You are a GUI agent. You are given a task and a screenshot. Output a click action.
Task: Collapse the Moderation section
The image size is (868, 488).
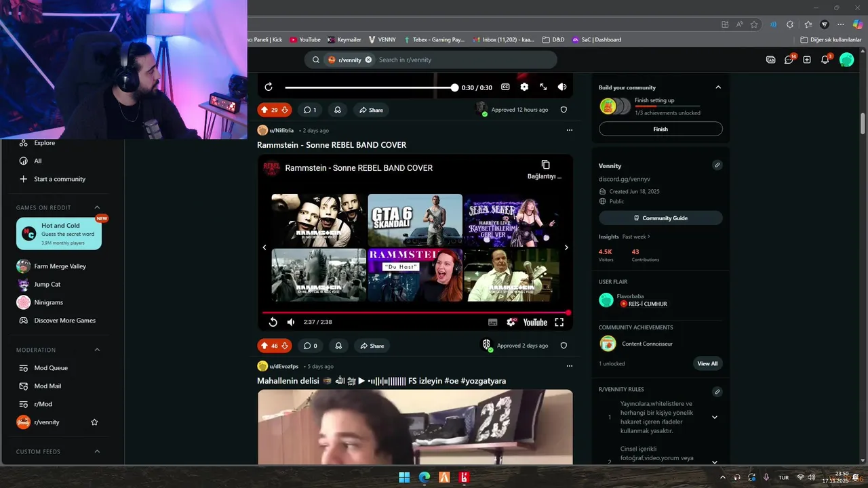(97, 350)
